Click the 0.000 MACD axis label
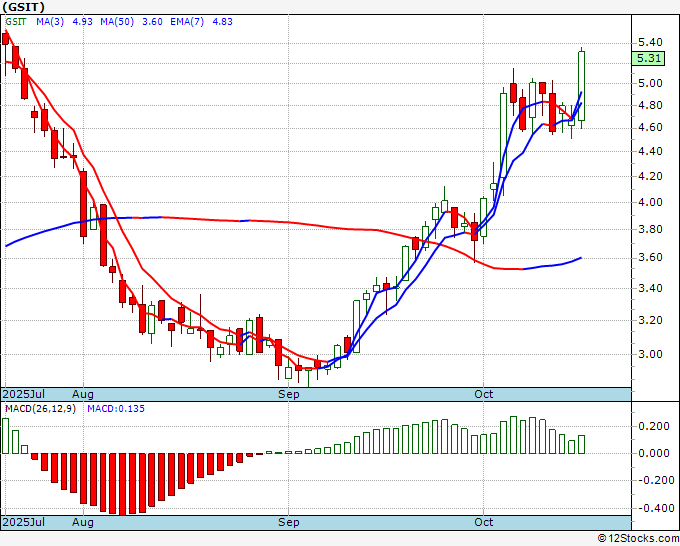 pos(654,453)
